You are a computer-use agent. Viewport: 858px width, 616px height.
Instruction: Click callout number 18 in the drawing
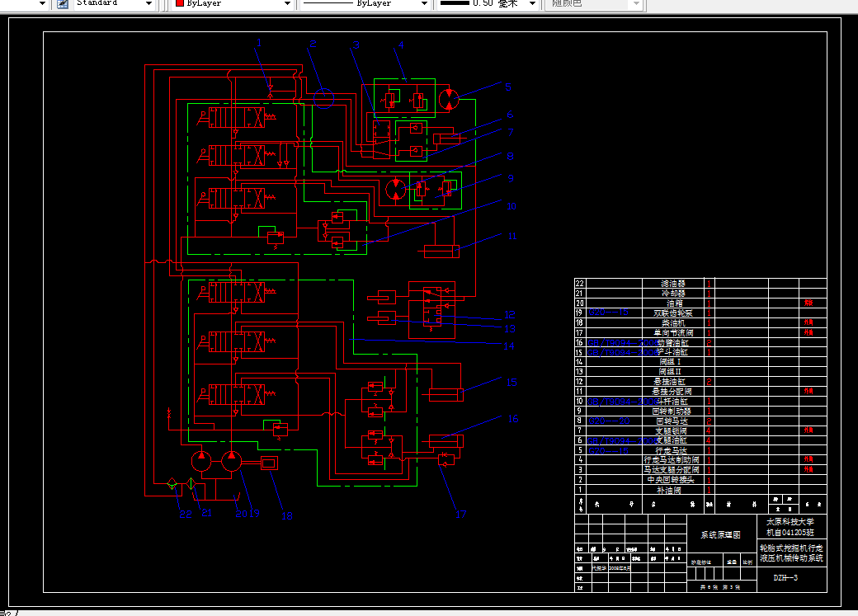[x=287, y=516]
